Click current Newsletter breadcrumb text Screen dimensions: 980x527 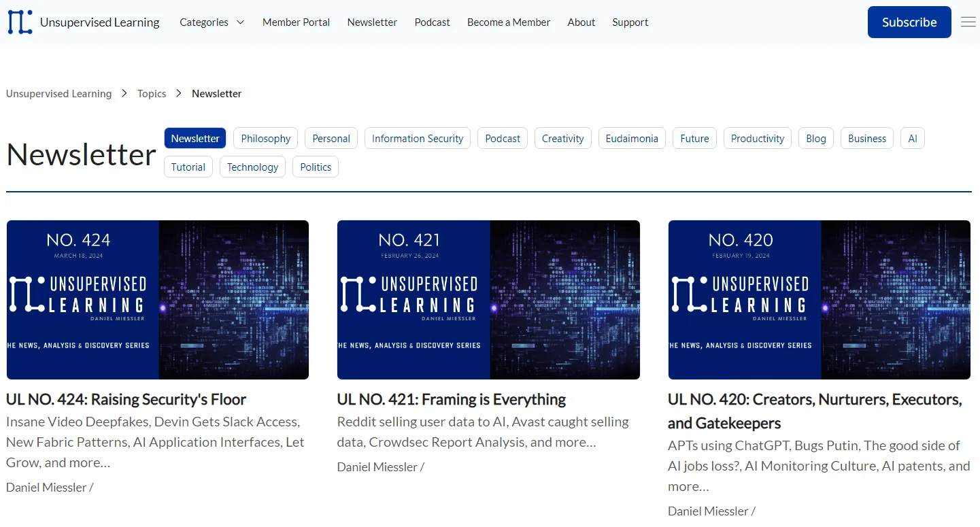pyautogui.click(x=217, y=94)
